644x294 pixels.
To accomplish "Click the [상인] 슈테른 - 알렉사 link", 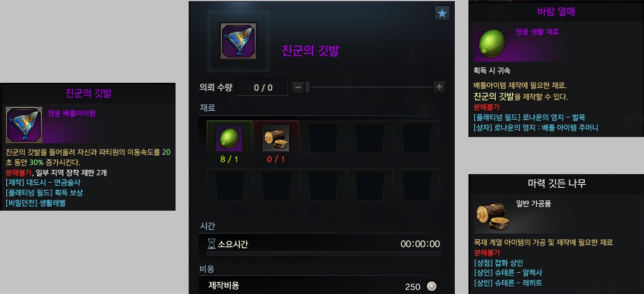I will 508,272.
